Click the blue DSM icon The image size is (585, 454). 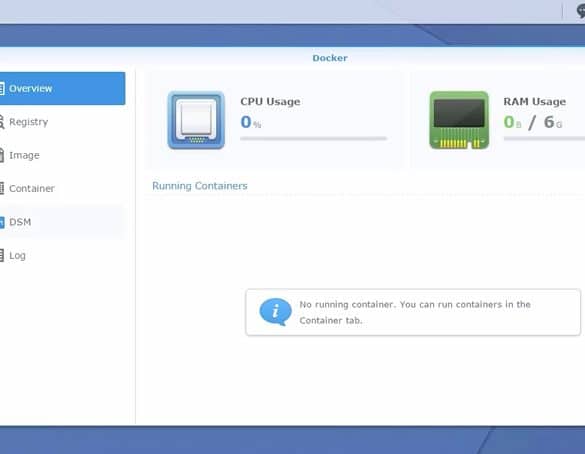[2, 222]
